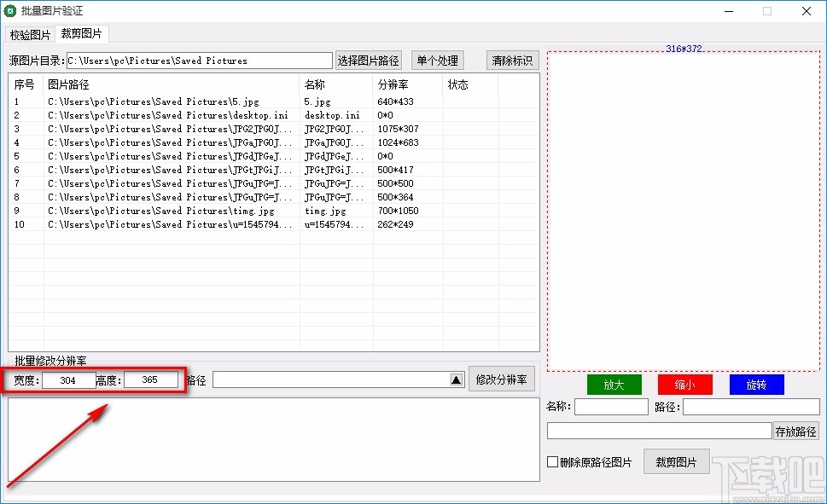The image size is (827, 504).
Task: Minimize the 批量图片验证 window
Action: click(x=729, y=11)
